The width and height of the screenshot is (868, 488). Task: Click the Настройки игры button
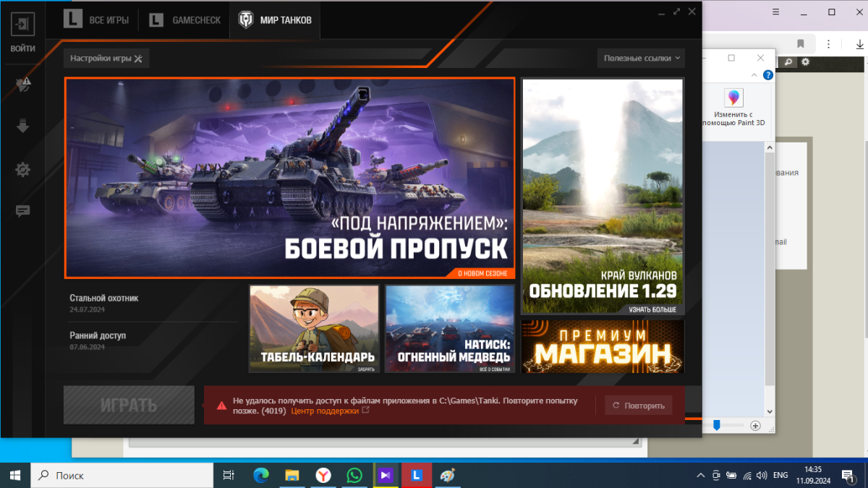click(106, 58)
